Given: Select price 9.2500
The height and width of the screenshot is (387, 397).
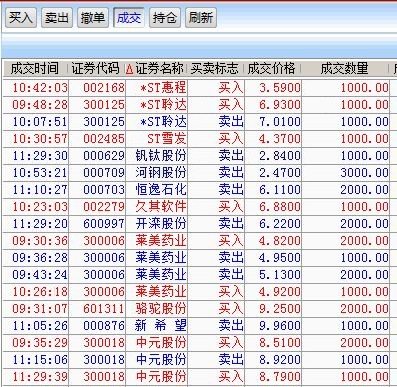Looking at the screenshot, I should pyautogui.click(x=280, y=309).
